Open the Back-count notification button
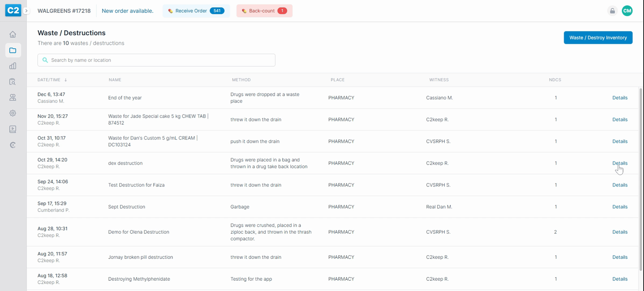The height and width of the screenshot is (291, 644). 264,11
